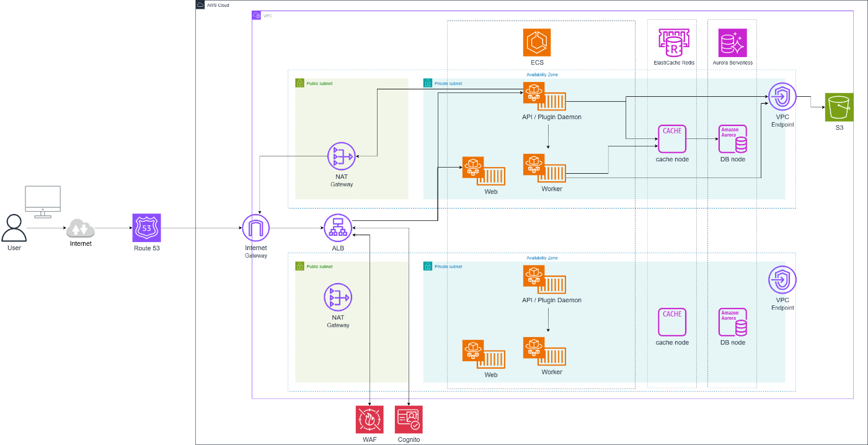Click the CACHE node icon in lower zone
This screenshot has width=868, height=445.
pos(672,322)
